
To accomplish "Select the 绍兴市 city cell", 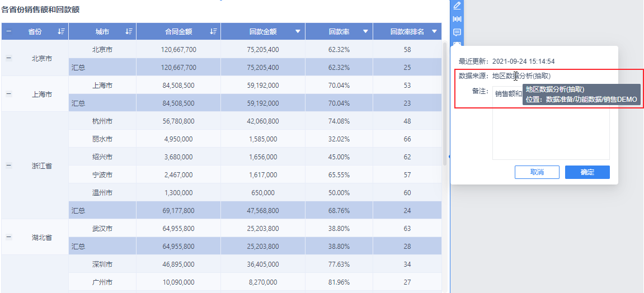I will click(103, 157).
